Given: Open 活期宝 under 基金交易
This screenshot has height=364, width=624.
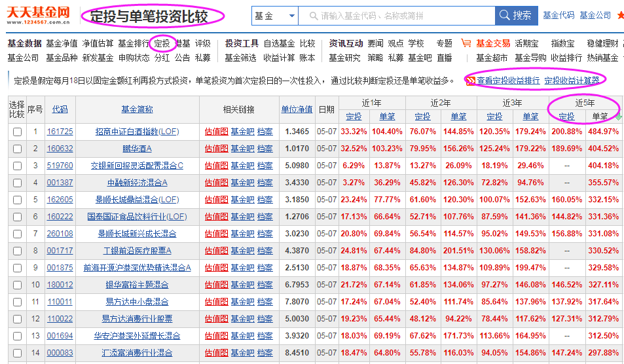Looking at the screenshot, I should [x=526, y=43].
